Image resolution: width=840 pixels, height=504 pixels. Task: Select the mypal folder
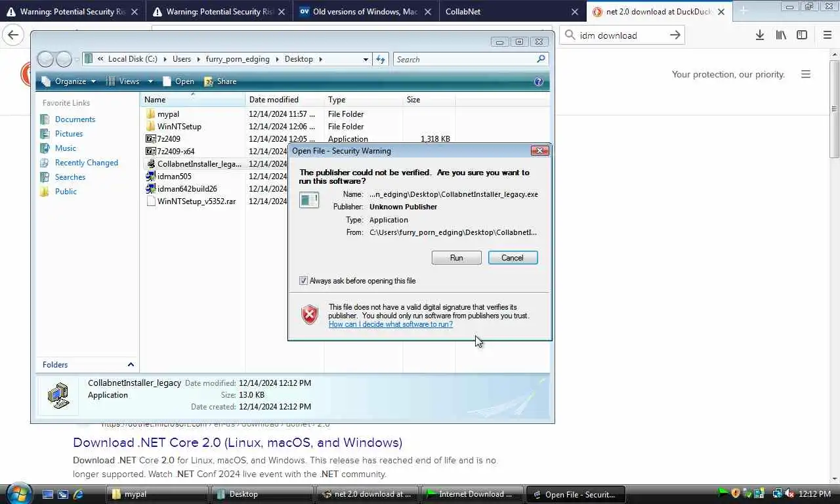168,114
